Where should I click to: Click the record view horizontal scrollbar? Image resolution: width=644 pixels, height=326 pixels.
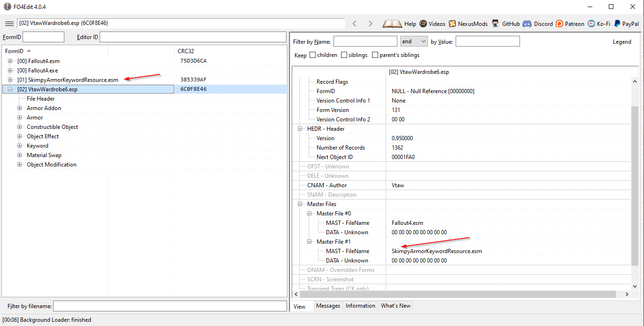pos(458,294)
